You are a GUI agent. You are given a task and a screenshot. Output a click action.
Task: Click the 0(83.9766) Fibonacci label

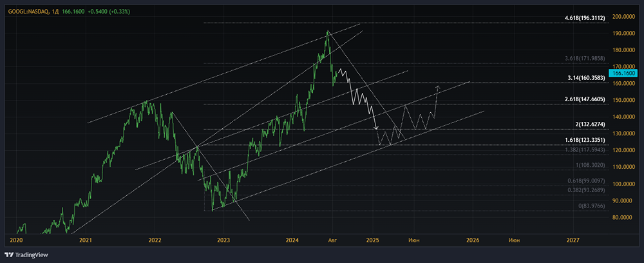(590, 205)
